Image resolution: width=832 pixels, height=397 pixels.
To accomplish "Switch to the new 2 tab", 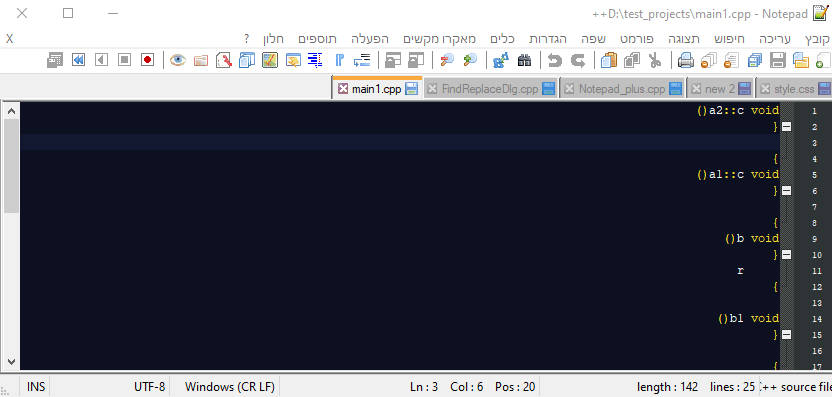I will (x=721, y=89).
